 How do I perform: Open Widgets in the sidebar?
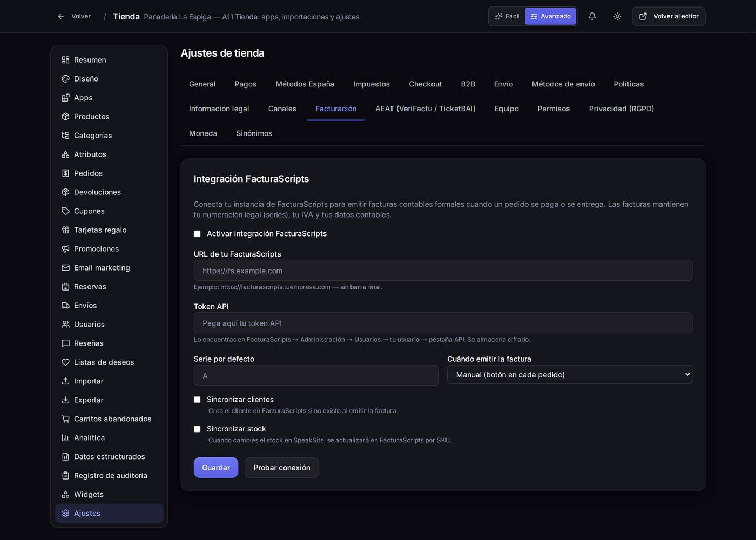point(109,495)
